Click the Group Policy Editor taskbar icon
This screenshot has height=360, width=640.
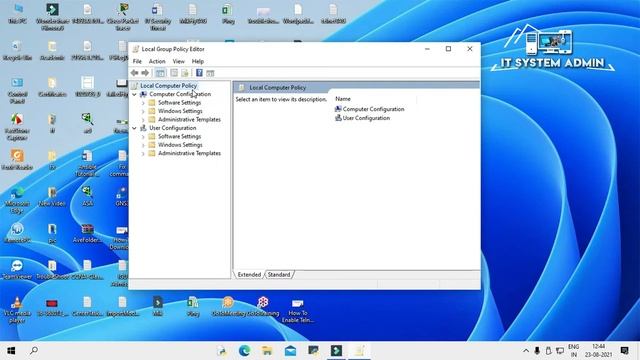coord(359,351)
